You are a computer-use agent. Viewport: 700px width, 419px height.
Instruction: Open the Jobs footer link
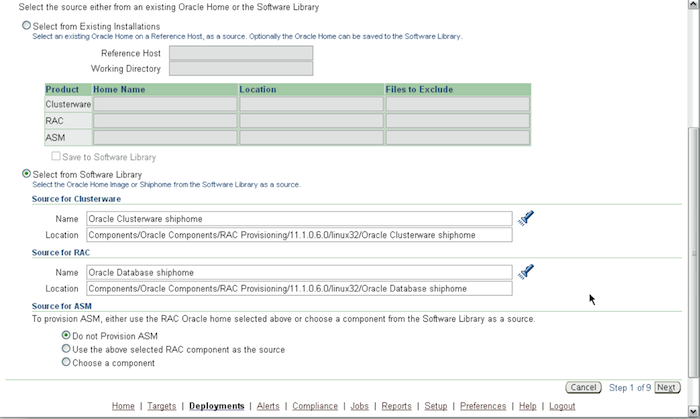[x=359, y=406]
